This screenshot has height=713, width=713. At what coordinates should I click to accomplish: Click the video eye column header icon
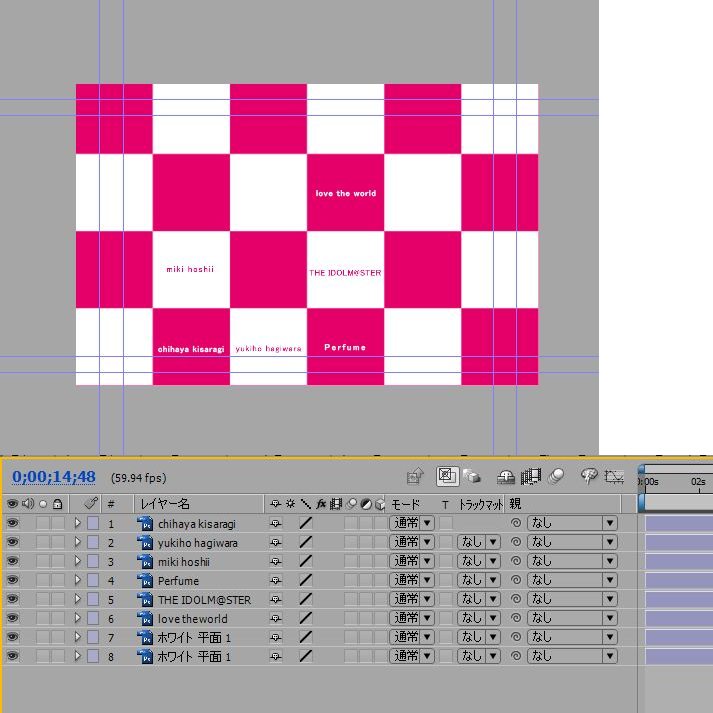12,504
